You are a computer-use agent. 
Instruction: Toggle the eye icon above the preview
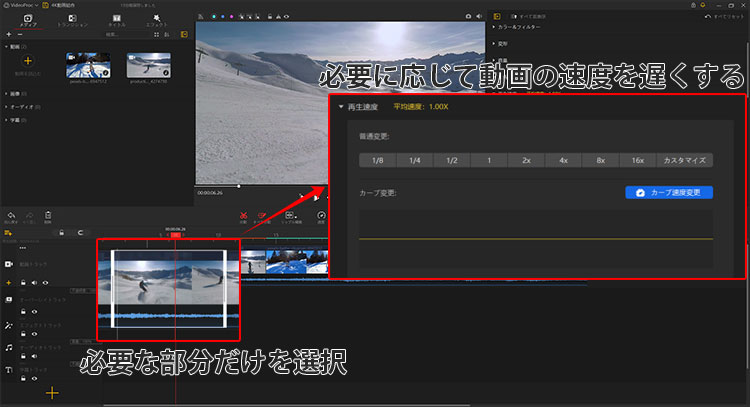(x=287, y=17)
